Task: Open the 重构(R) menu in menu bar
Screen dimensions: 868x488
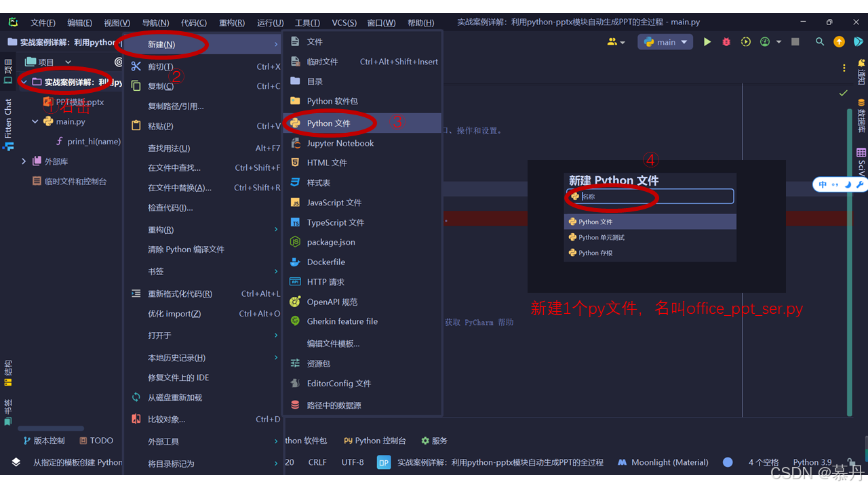Action: [232, 23]
